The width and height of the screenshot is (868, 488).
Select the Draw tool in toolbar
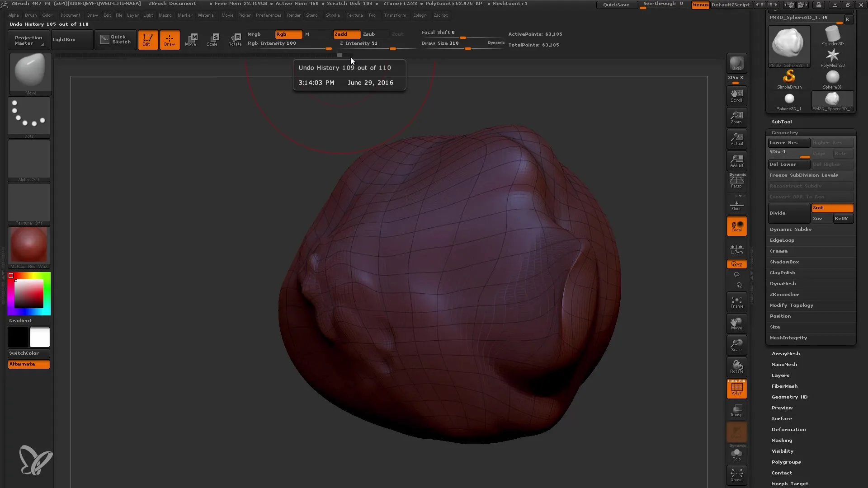[x=169, y=39]
